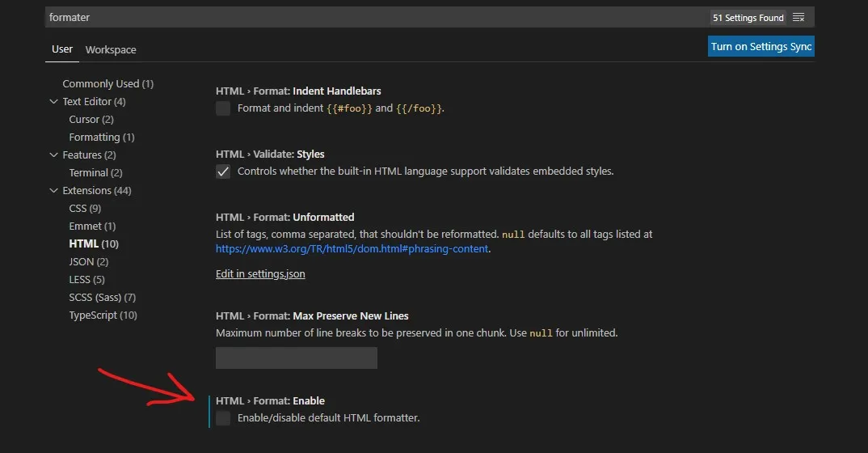Click the Max Preserve New Lines input
Image resolution: width=868 pixels, height=453 pixels.
click(x=296, y=358)
